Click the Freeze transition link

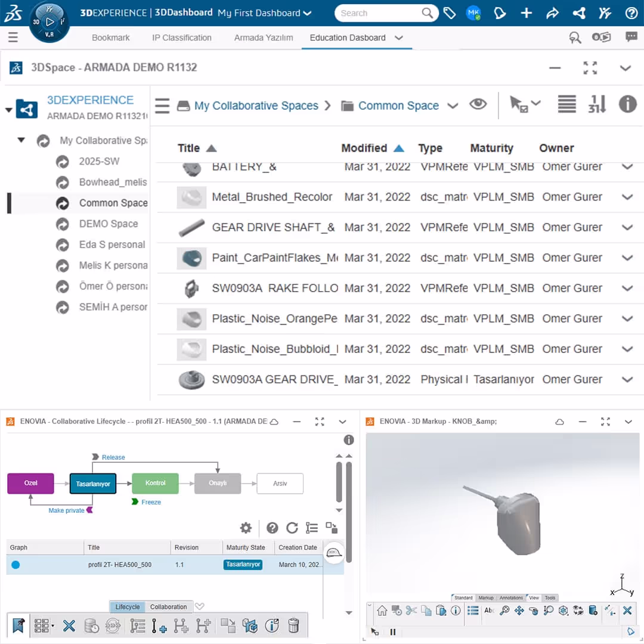[151, 502]
